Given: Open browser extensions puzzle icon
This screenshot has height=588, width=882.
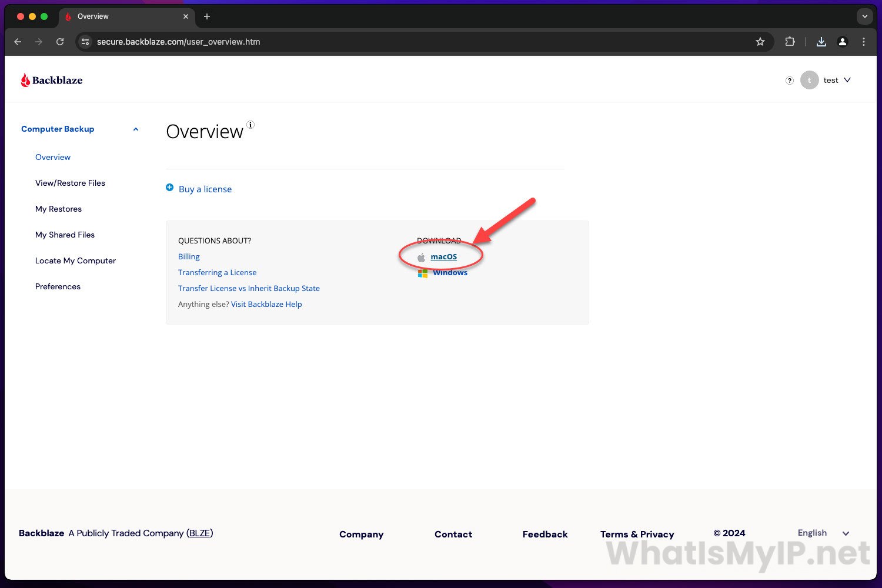Looking at the screenshot, I should click(790, 42).
